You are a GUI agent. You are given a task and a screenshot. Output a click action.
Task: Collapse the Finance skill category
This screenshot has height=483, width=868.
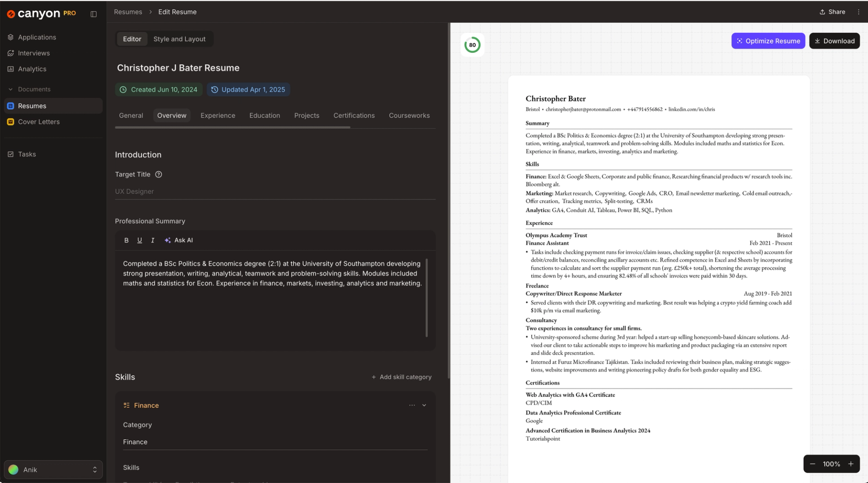point(424,405)
